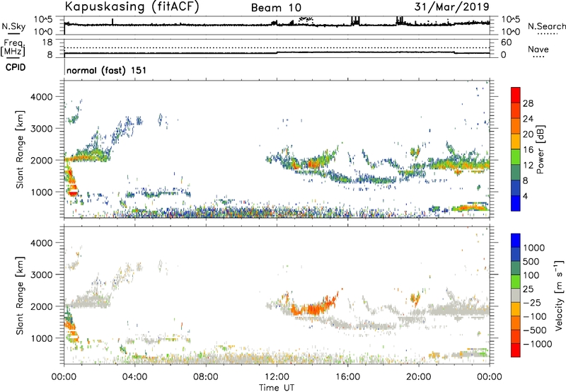Click the 12:00 time tick label
The width and height of the screenshot is (566, 392).
click(x=277, y=377)
